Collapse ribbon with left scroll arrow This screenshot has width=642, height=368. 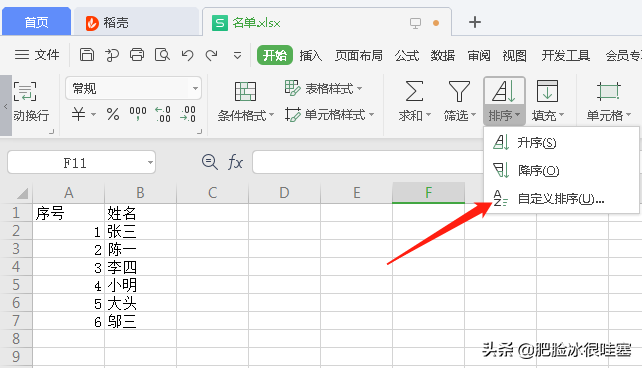[5, 106]
